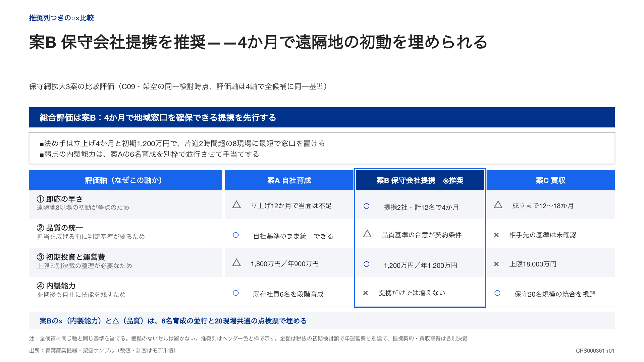This screenshot has width=644, height=362.
Task: Click the slide ID CRS000361-r01
Action: pos(595,351)
